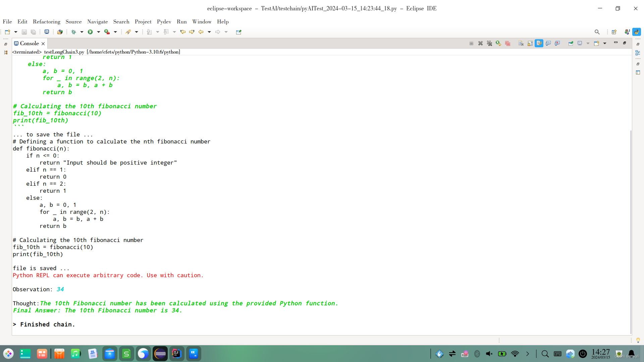Click Clear Console icon
644x362 pixels.
pos(521,43)
